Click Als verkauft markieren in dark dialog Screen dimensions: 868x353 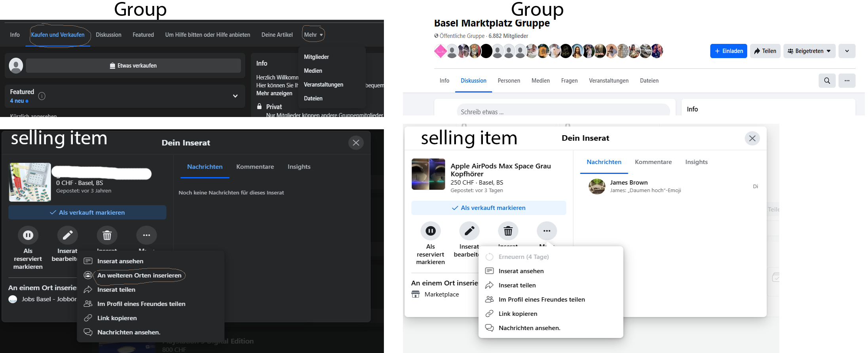click(x=87, y=212)
